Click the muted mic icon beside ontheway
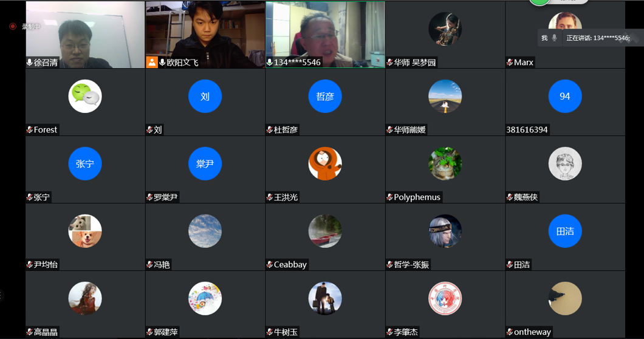The height and width of the screenshot is (339, 644). (x=510, y=332)
